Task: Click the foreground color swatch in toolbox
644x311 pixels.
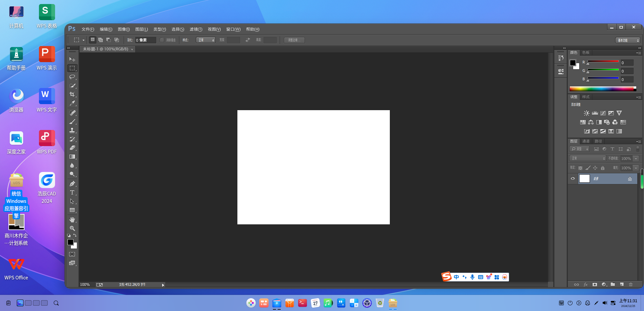Action: [71, 242]
